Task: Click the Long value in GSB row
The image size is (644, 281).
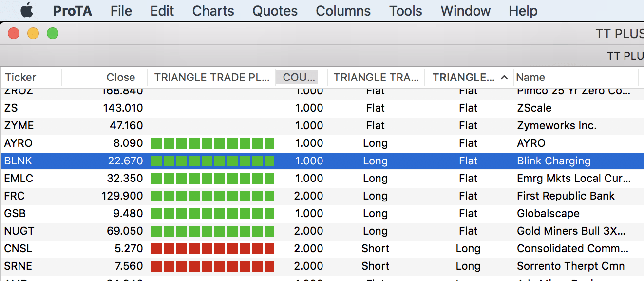Action: pyautogui.click(x=376, y=214)
